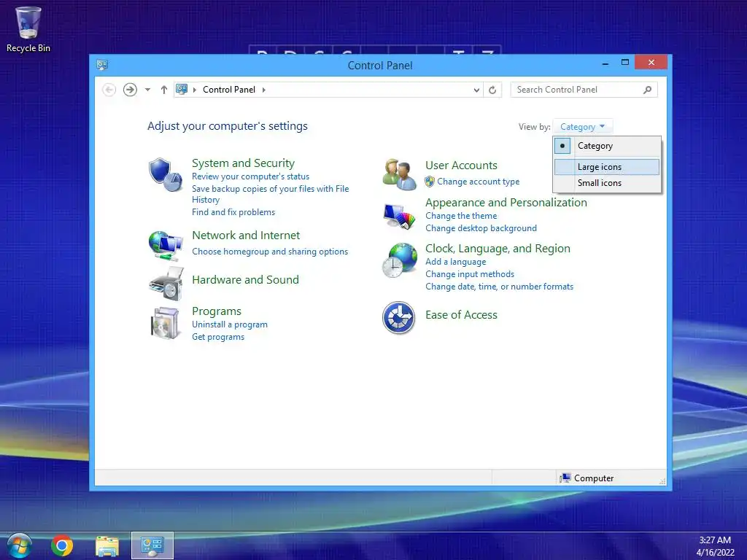The height and width of the screenshot is (560, 747).
Task: Click shield icon beside Change account type
Action: pyautogui.click(x=430, y=182)
